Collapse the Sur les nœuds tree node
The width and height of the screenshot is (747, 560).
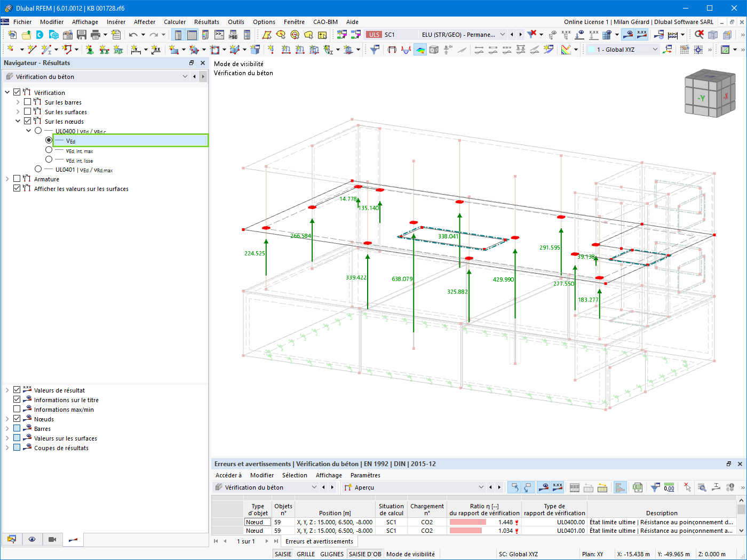18,121
